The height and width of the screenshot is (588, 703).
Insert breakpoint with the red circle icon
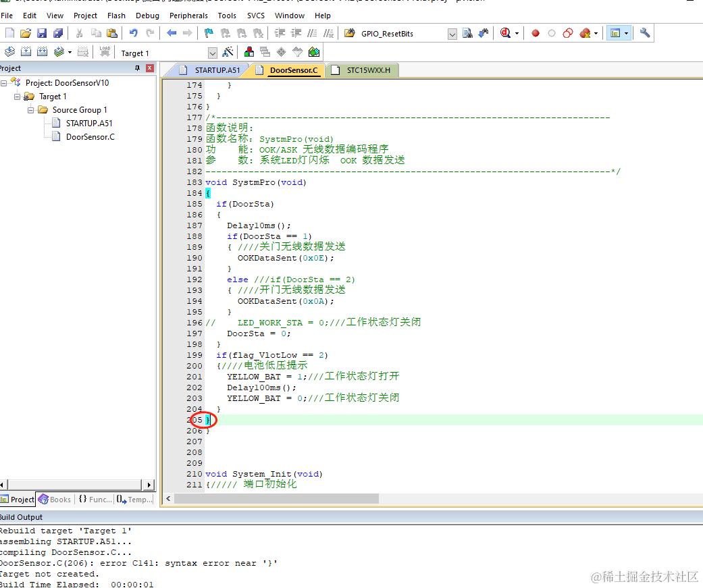tap(536, 33)
